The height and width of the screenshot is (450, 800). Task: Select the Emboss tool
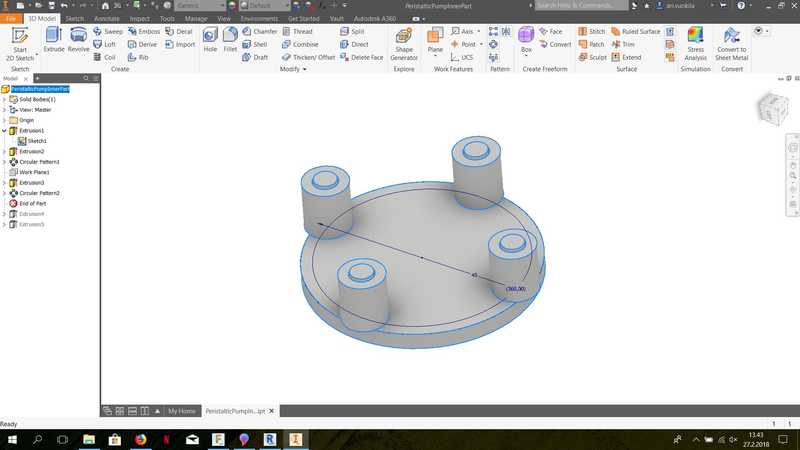pyautogui.click(x=144, y=32)
